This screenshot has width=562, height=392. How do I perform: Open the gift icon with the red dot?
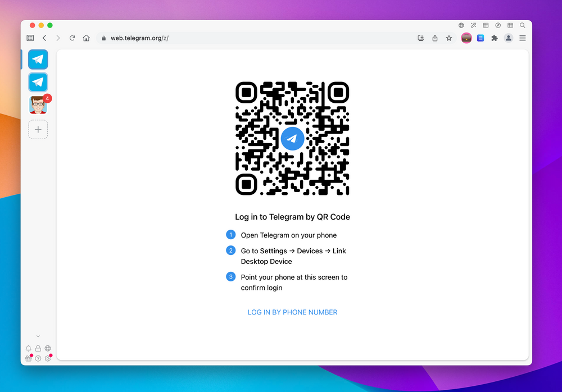point(29,358)
